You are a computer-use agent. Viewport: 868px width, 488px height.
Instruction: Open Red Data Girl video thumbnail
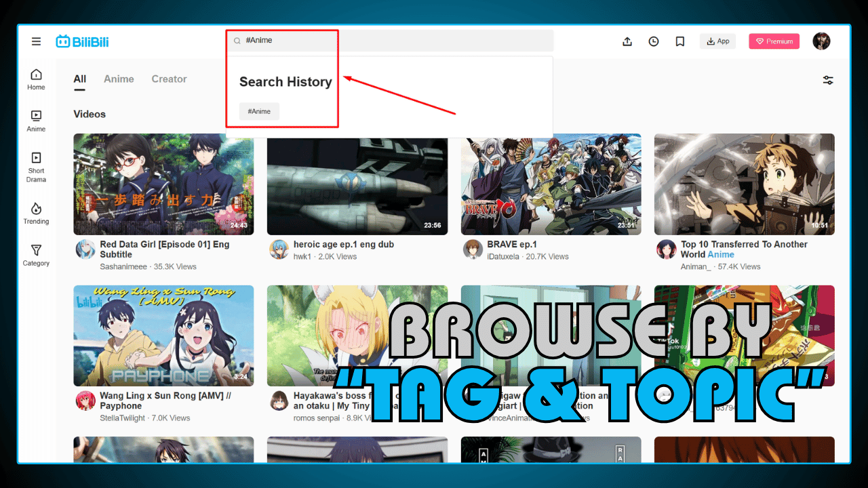pos(163,184)
